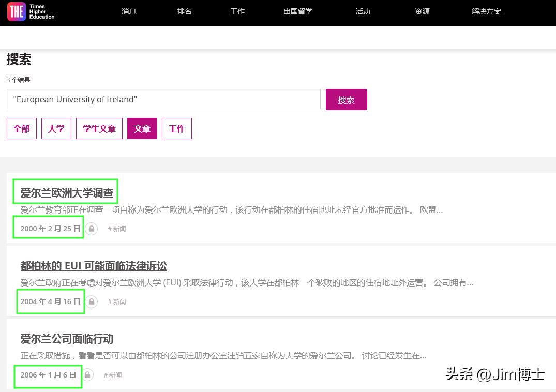
Task: Switch to the 全部 filter
Action: [x=21, y=128]
